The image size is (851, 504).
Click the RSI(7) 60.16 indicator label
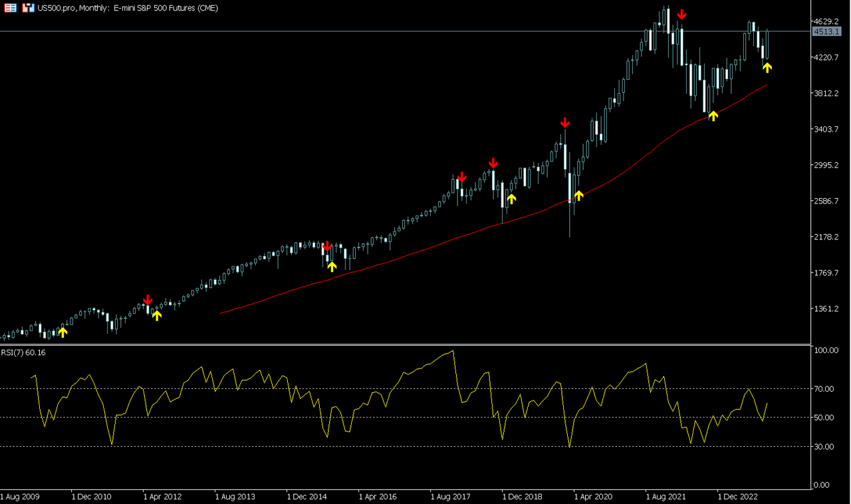(x=24, y=352)
